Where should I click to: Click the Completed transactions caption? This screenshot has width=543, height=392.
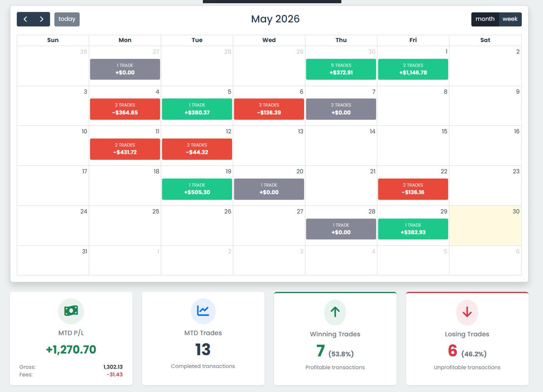203,366
